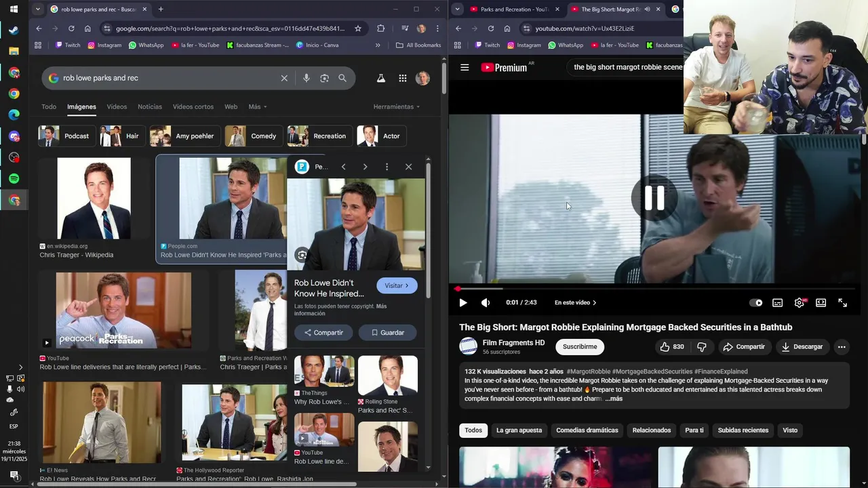The height and width of the screenshot is (488, 868).
Task: Select the 'La gran apuesta' filter chip
Action: 519,430
